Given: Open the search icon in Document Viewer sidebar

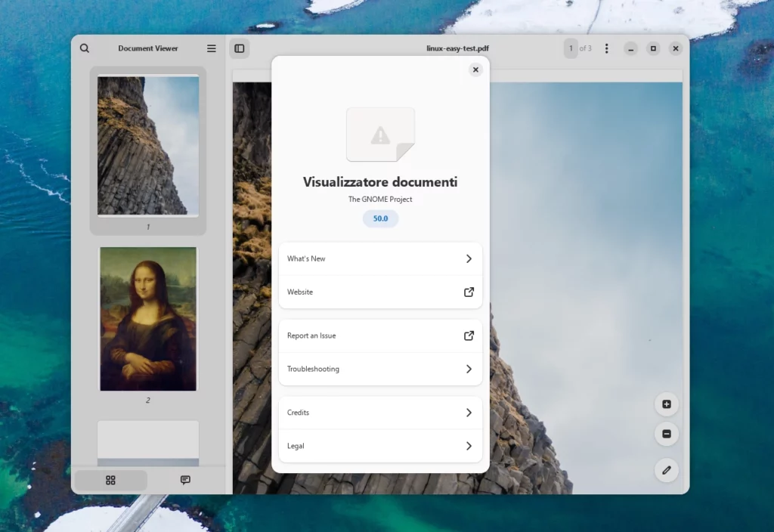Looking at the screenshot, I should click(85, 48).
